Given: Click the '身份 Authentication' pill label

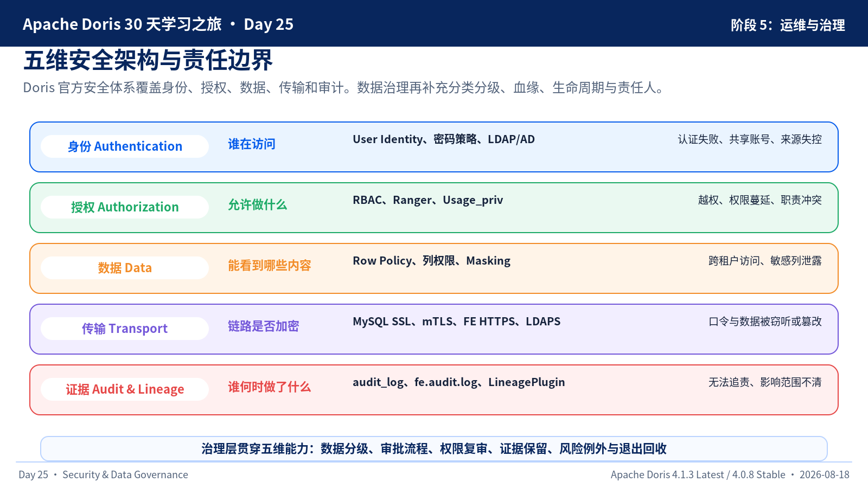Looking at the screenshot, I should point(125,146).
